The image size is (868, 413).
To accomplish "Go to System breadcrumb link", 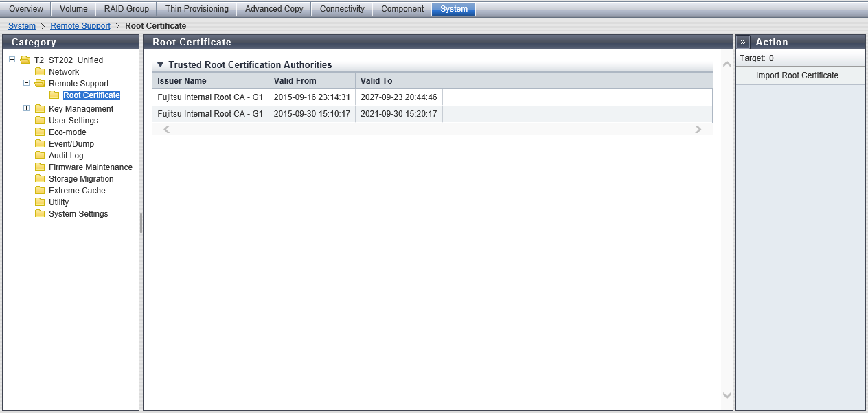I will pos(22,26).
